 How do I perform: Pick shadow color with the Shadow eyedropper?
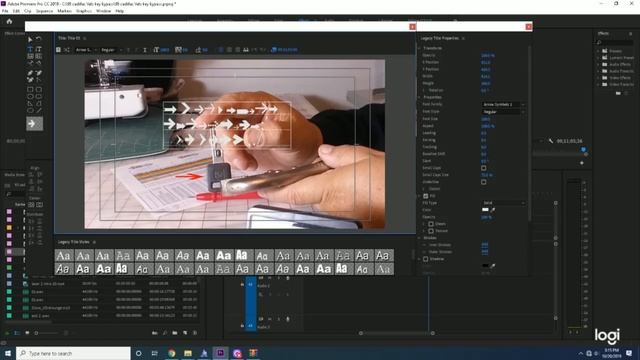click(493, 266)
